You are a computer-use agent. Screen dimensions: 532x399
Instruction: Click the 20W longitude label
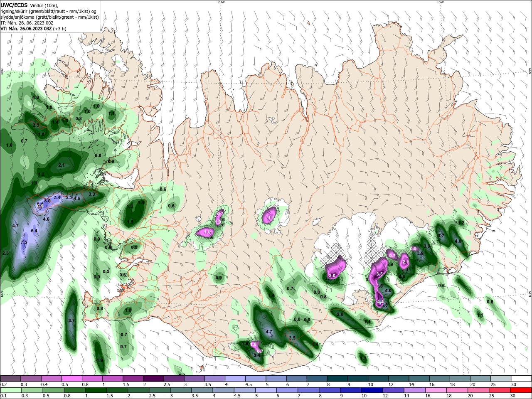coord(221,2)
